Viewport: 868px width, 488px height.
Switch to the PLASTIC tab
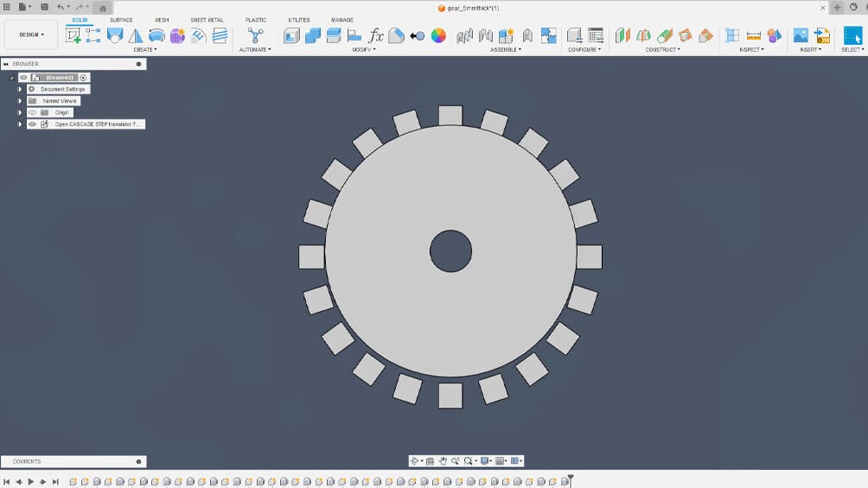(x=256, y=20)
